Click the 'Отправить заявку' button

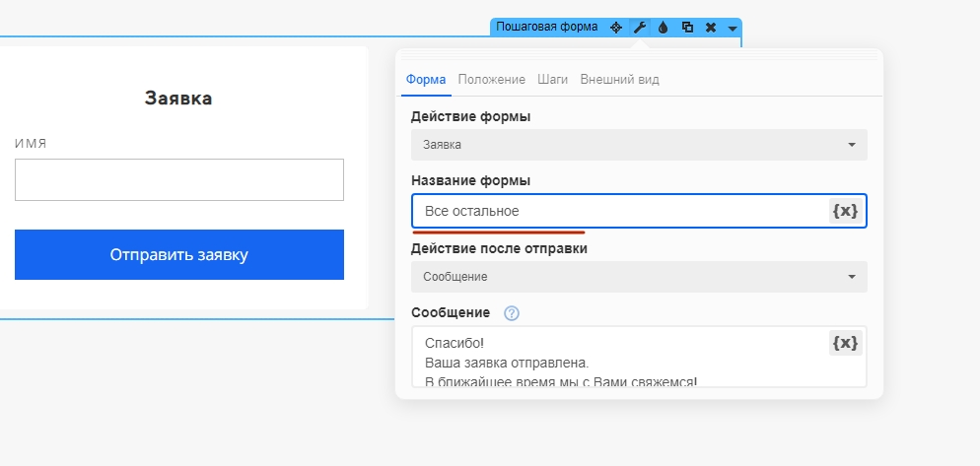pos(179,255)
